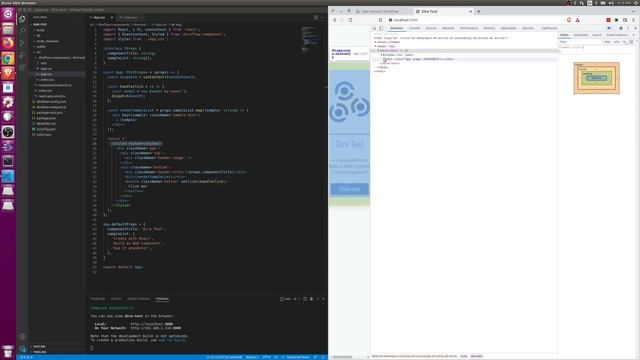This screenshot has width=640, height=360.
Task: Switch to the Network tab in DevTools
Action: (448, 28)
